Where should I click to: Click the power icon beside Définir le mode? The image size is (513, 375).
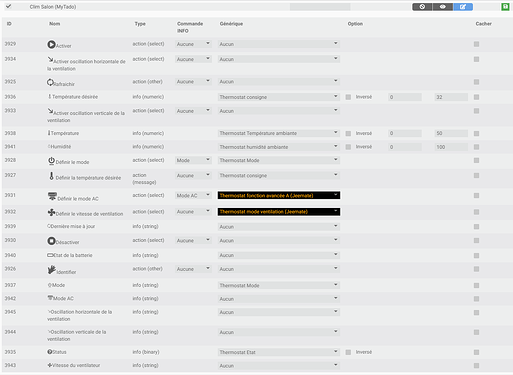coord(51,161)
